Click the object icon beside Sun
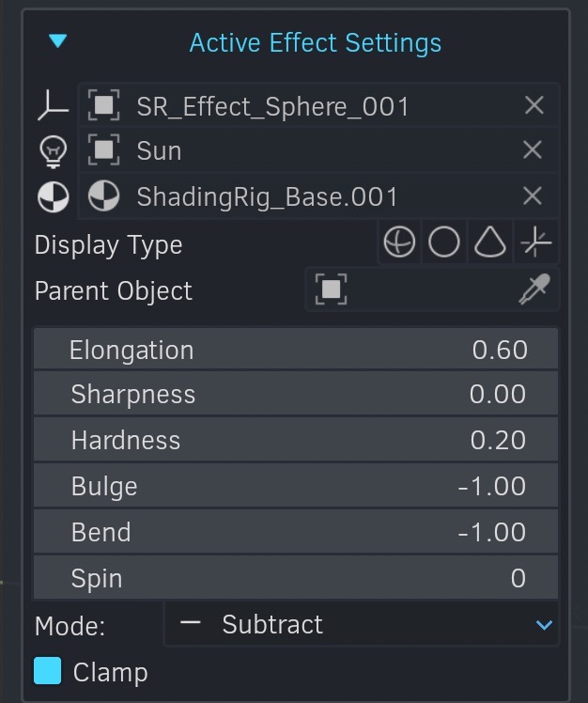This screenshot has width=588, height=703. (103, 149)
